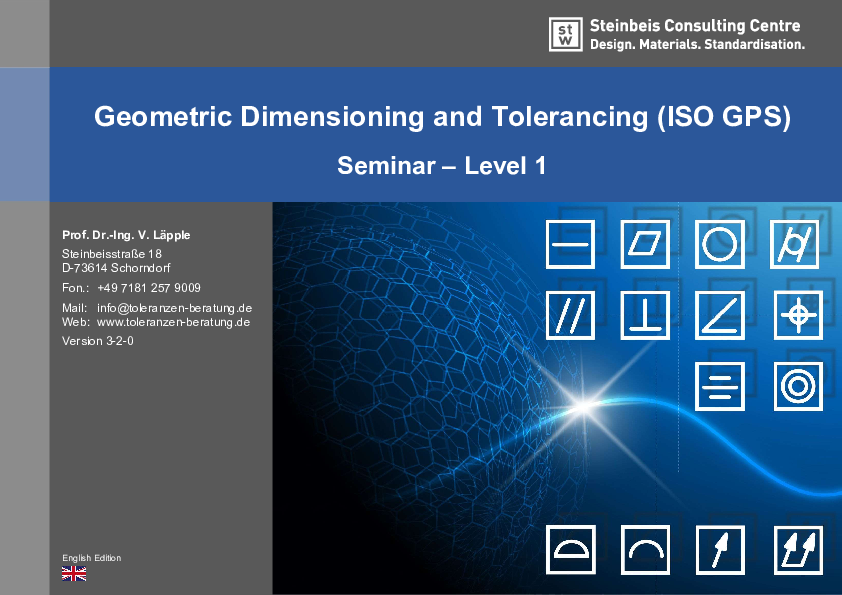This screenshot has width=842, height=595.
Task: Click the profile of a line arc symbol
Action: [x=645, y=549]
